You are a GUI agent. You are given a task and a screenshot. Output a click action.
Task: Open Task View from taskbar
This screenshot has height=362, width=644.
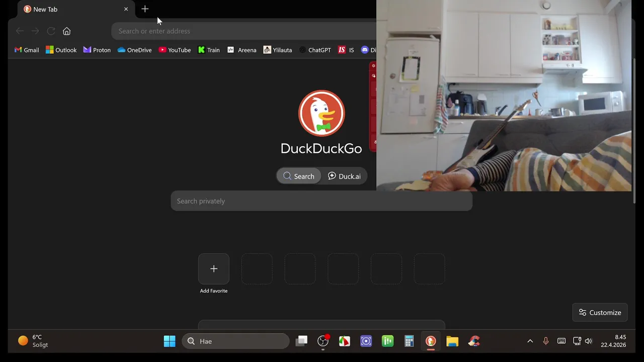[x=301, y=341]
